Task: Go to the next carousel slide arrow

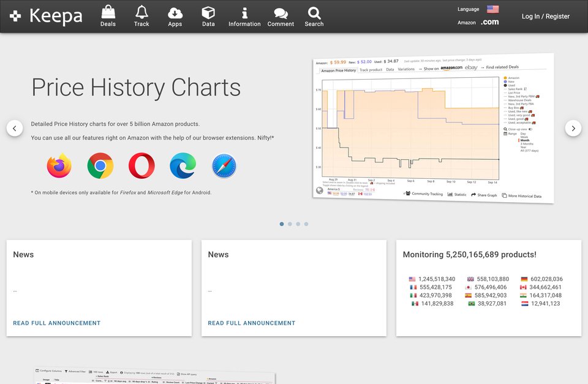Action: [573, 128]
